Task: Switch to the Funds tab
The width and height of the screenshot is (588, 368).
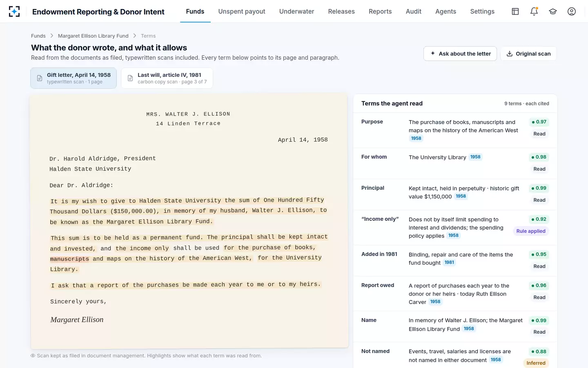Action: [x=195, y=11]
